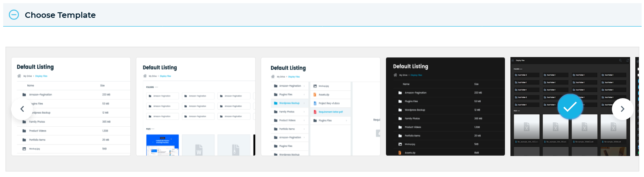Show previous templates with left arrow
This screenshot has height=177, width=644.
pos(22,109)
